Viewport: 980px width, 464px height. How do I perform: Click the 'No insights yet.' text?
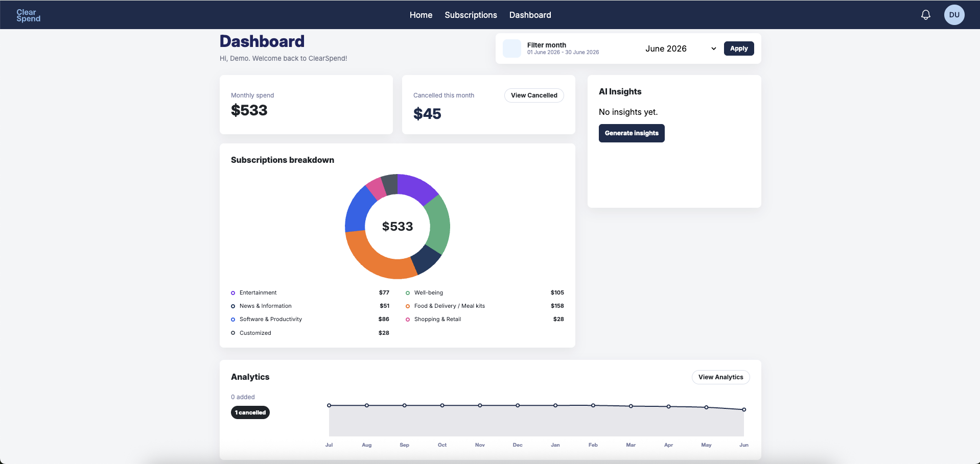628,112
